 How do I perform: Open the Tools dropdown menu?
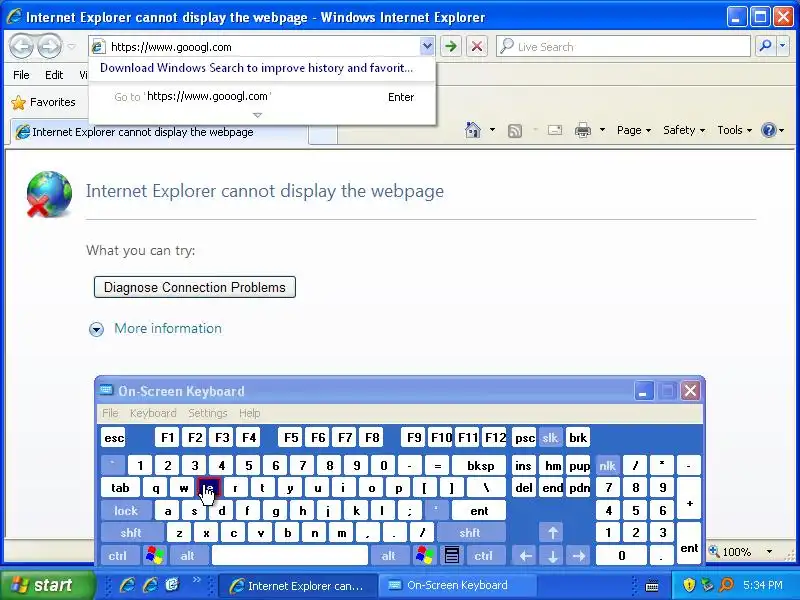pos(735,130)
